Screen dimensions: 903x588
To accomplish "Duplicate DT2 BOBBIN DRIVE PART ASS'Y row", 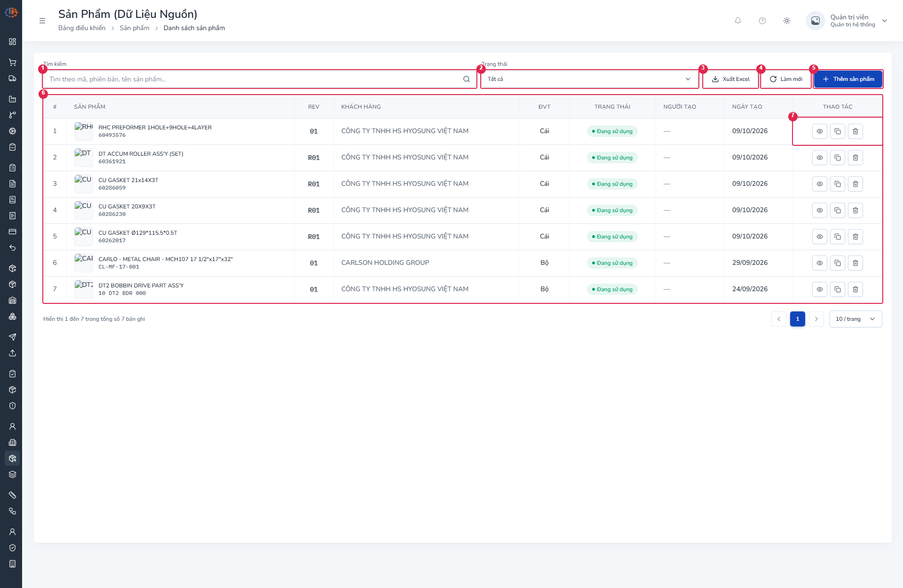I will (x=838, y=289).
